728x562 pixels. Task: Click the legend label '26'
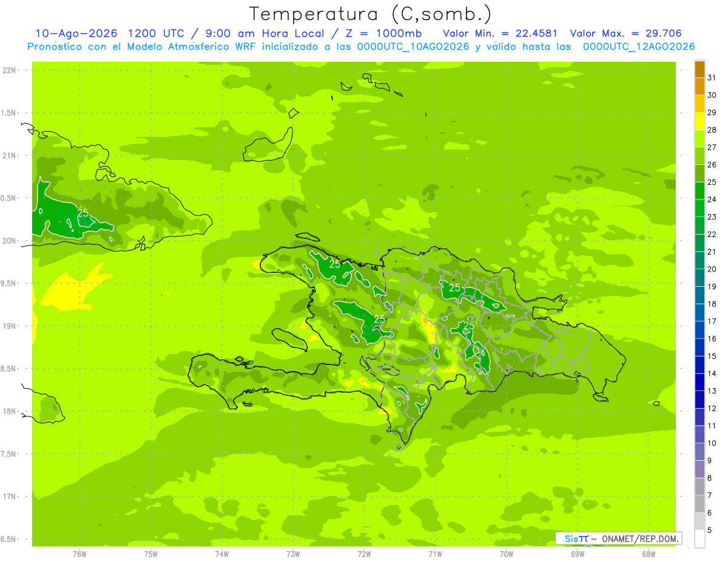point(712,165)
